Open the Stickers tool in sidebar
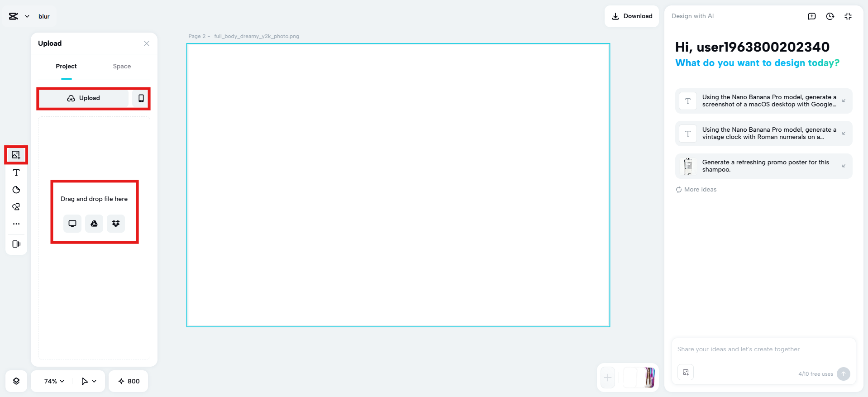This screenshot has width=868, height=397. coord(16,190)
